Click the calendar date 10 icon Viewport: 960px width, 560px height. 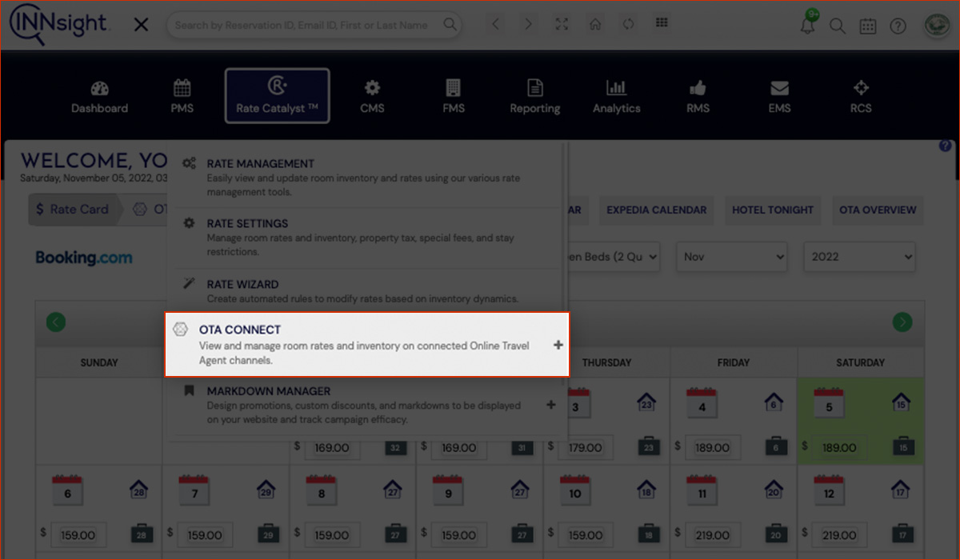click(575, 490)
